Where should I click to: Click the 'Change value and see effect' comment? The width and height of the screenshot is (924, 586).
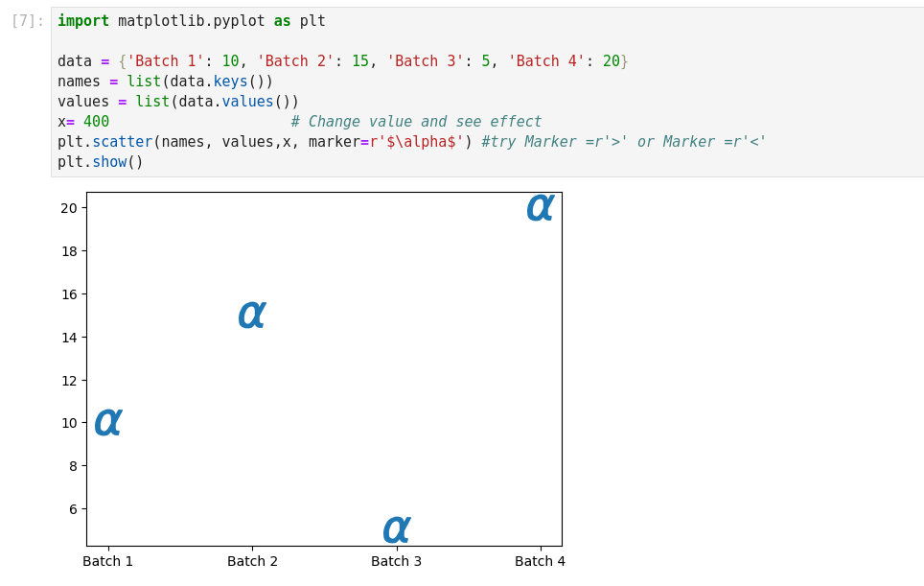pyautogui.click(x=416, y=122)
